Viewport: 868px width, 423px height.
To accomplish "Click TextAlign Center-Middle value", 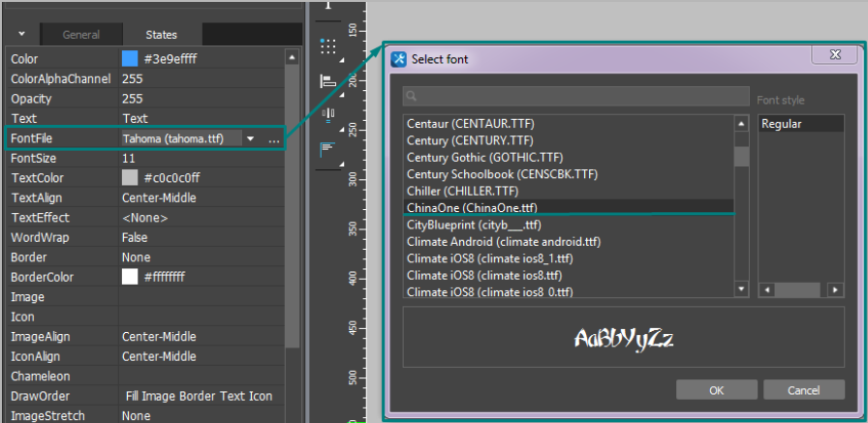I will 159,198.
